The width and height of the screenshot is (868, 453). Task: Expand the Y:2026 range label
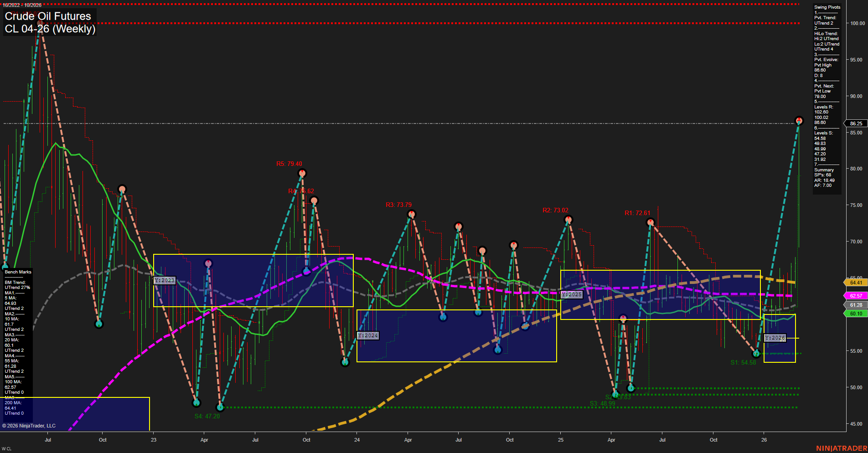(x=775, y=337)
